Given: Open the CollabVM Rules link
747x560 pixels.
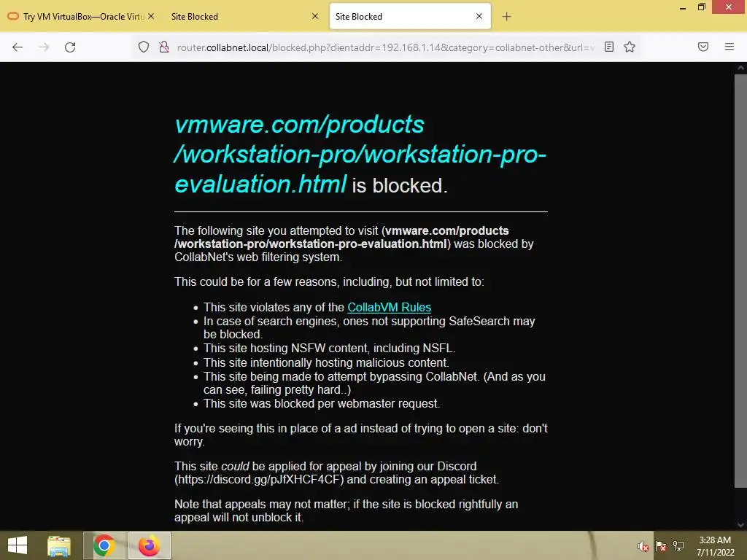Looking at the screenshot, I should (x=390, y=307).
